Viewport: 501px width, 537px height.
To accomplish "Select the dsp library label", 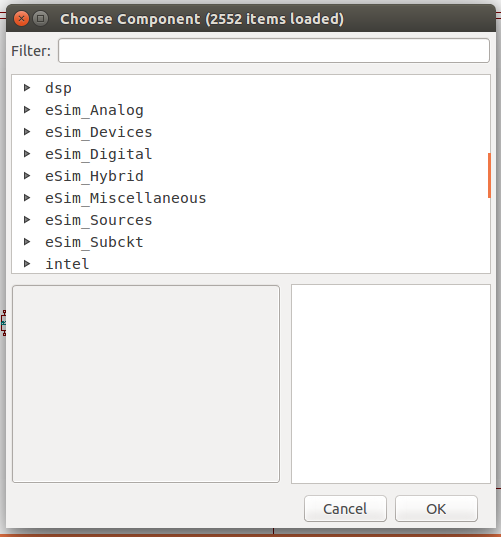I will 58,88.
